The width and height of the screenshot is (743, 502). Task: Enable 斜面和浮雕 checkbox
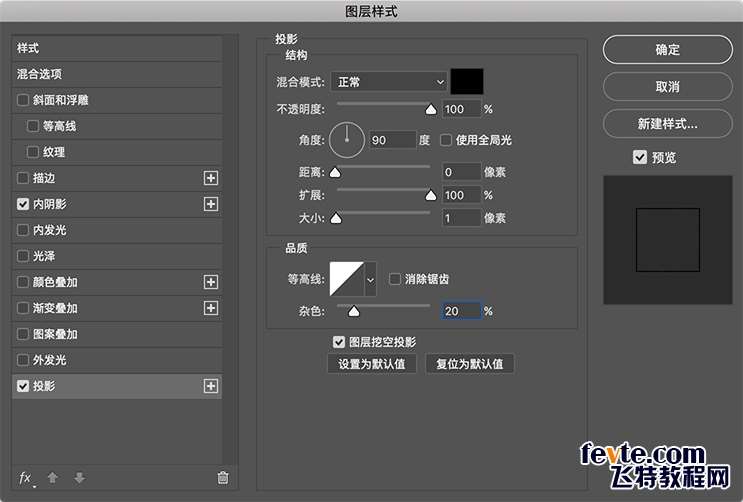[23, 100]
